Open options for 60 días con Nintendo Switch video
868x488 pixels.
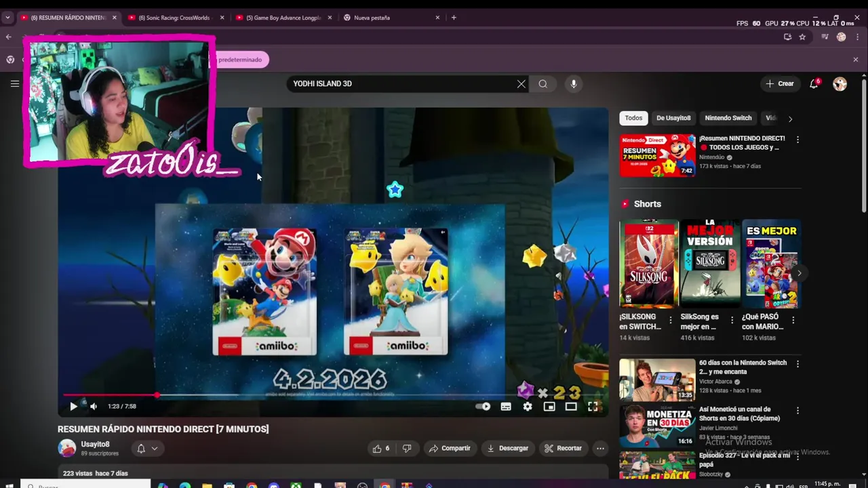coord(797,364)
